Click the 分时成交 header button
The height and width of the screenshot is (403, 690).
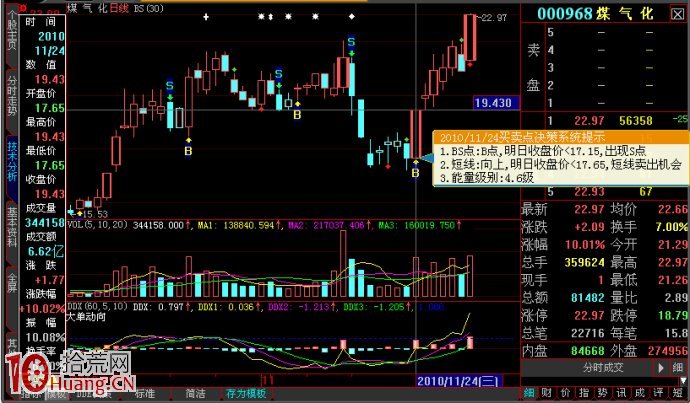coord(603,368)
